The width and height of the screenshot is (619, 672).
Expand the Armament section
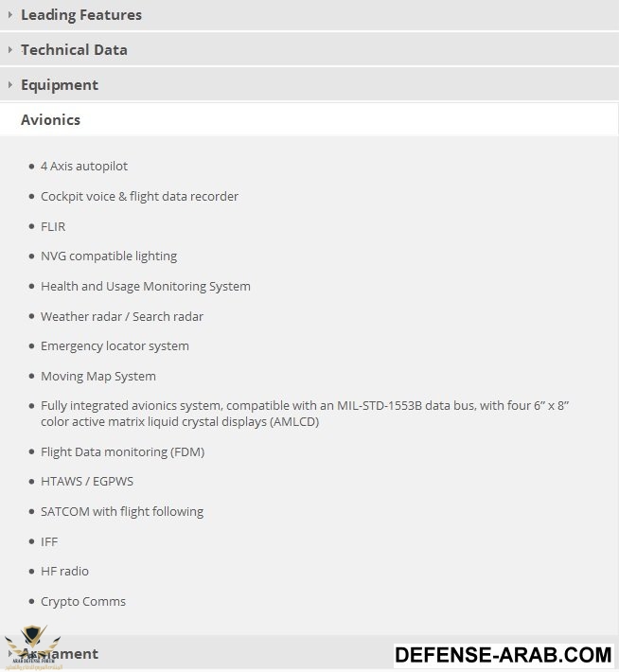(309, 653)
